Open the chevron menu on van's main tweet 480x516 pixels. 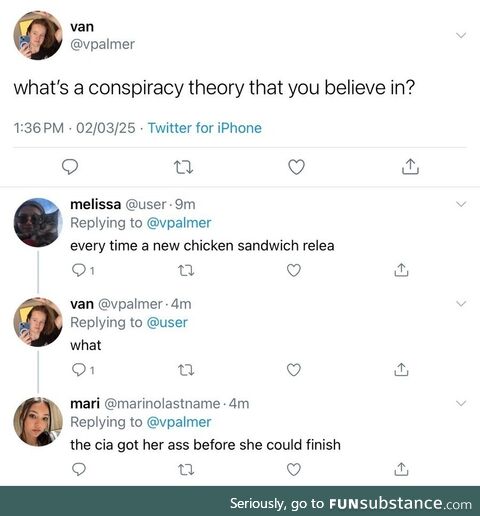(461, 35)
